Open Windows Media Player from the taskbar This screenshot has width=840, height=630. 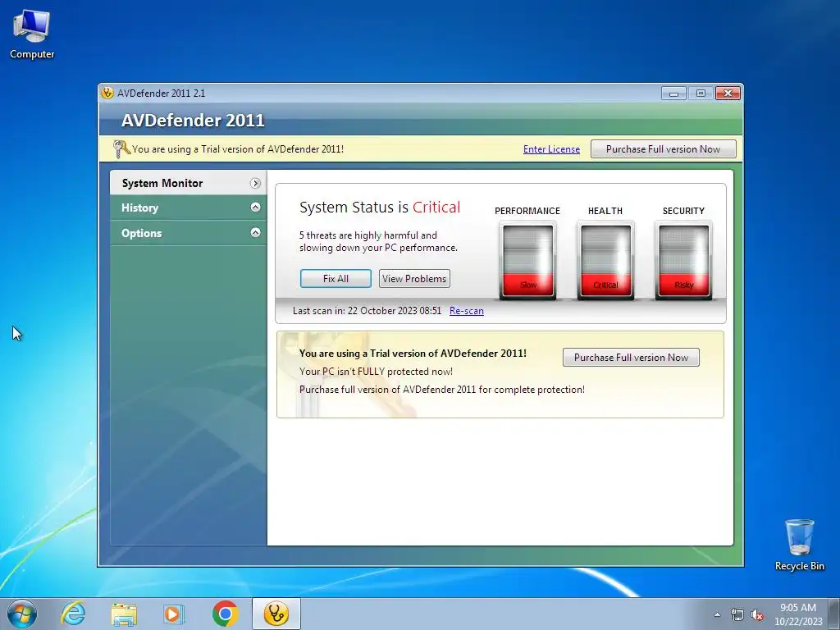[x=174, y=614]
